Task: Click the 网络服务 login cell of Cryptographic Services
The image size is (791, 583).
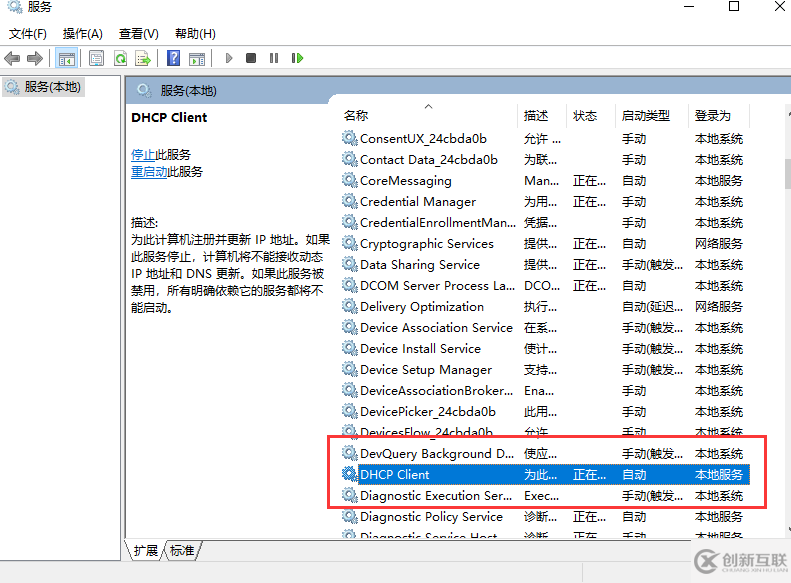Action: point(718,244)
